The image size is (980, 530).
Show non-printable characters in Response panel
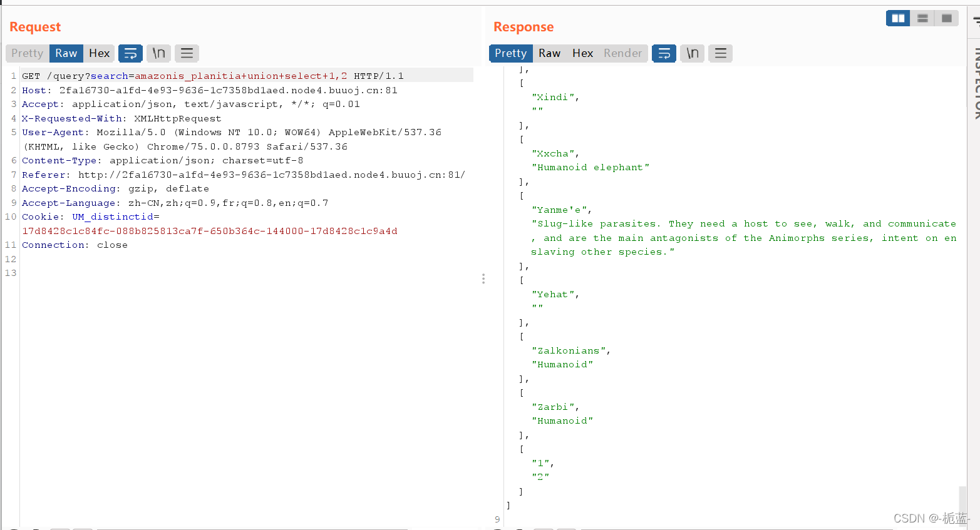pos(693,53)
